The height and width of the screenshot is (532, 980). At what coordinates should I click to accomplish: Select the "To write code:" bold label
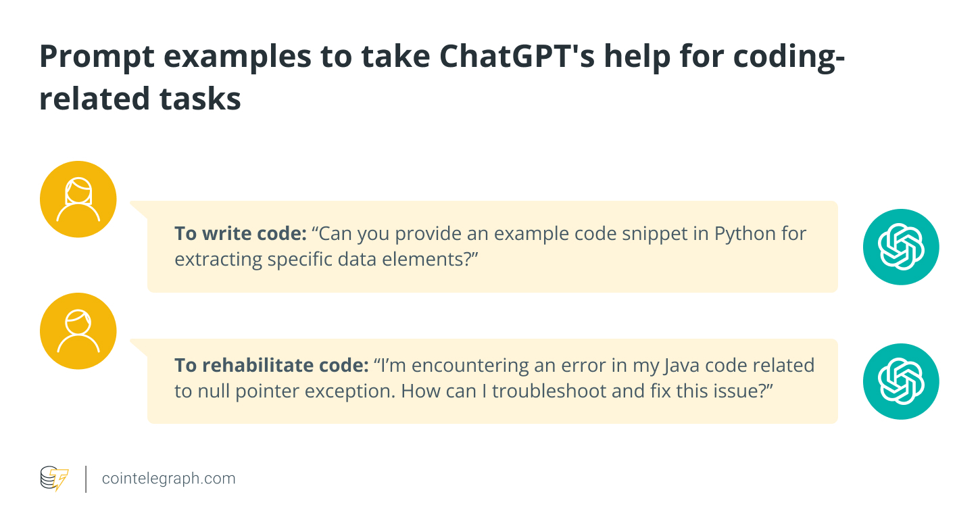(241, 234)
